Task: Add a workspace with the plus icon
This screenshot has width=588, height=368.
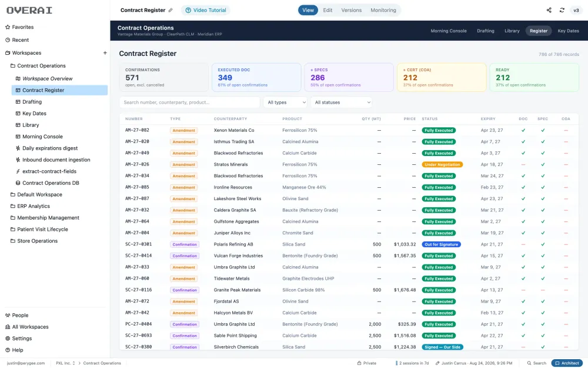Action: click(x=105, y=53)
